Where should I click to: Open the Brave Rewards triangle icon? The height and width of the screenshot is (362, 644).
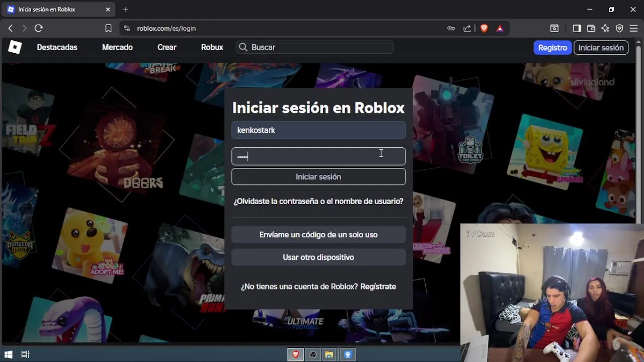pos(500,29)
